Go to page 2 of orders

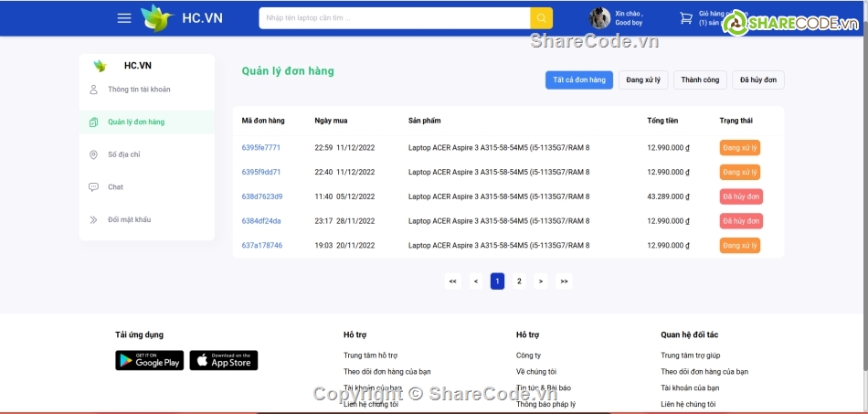pyautogui.click(x=519, y=281)
